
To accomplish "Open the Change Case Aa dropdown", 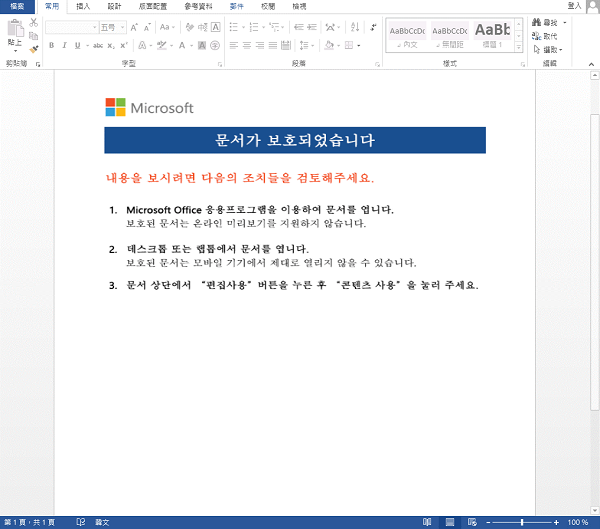I will pos(167,27).
